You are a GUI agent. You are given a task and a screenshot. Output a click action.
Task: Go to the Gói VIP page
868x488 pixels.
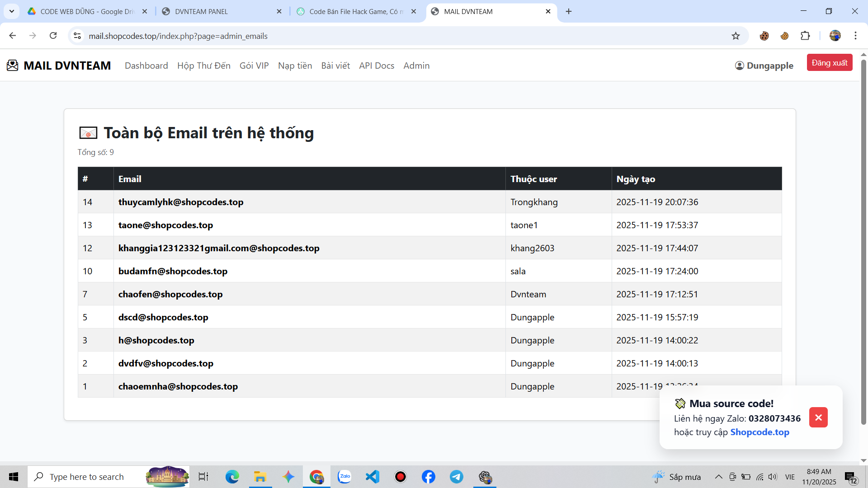click(254, 66)
